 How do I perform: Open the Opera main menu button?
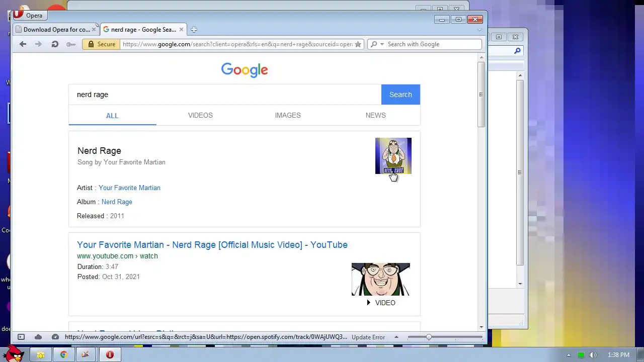pos(29,16)
